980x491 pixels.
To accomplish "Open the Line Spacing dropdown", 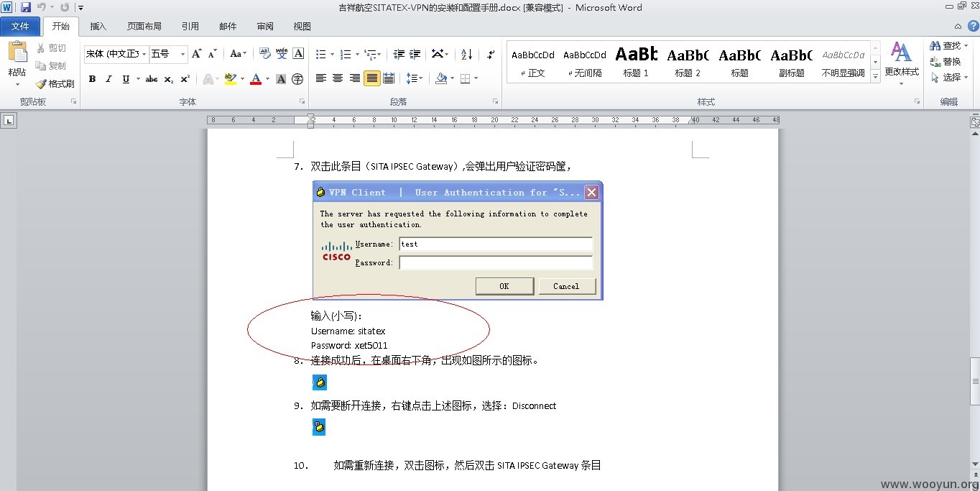I will pyautogui.click(x=413, y=78).
